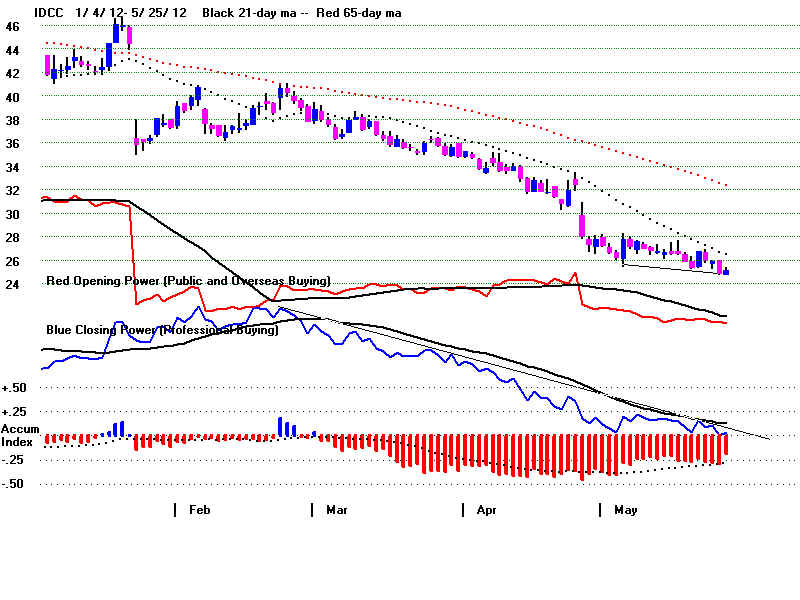The width and height of the screenshot is (800, 600).
Task: Select the Mar month marker
Action: 336,510
